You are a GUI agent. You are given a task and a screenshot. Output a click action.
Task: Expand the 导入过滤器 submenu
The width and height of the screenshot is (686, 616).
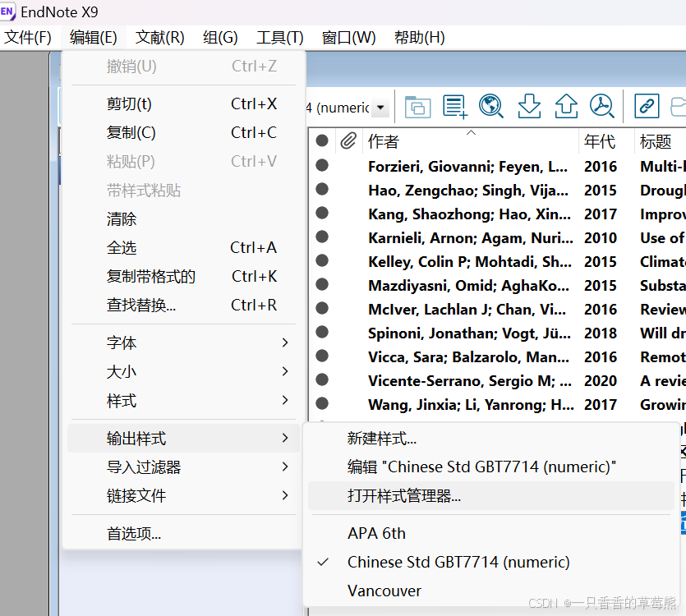point(184,467)
